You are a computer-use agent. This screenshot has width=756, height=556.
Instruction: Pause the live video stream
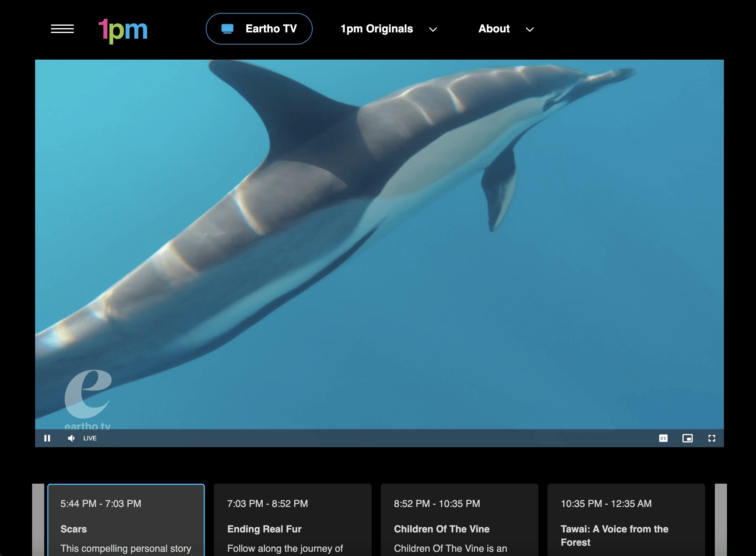tap(47, 438)
